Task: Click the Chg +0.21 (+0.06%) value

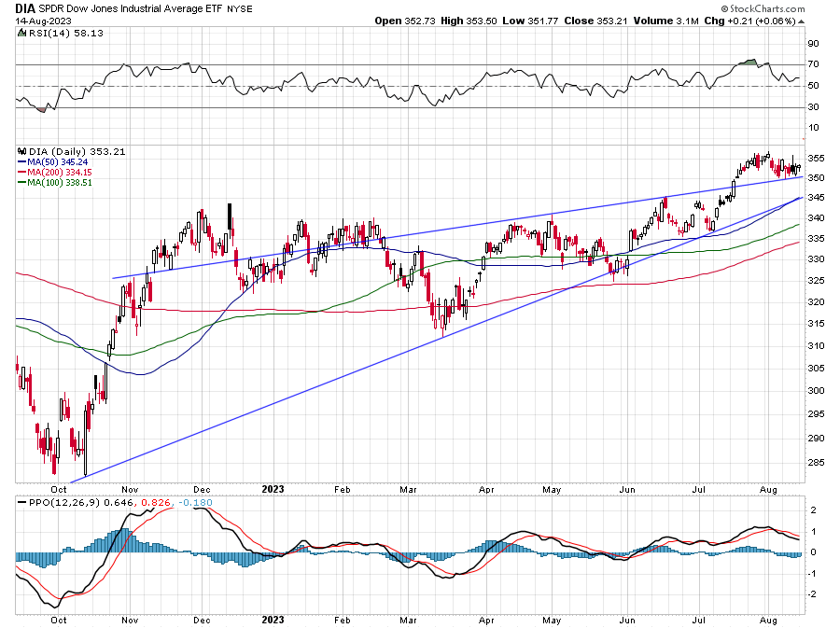Action: pyautogui.click(x=750, y=21)
